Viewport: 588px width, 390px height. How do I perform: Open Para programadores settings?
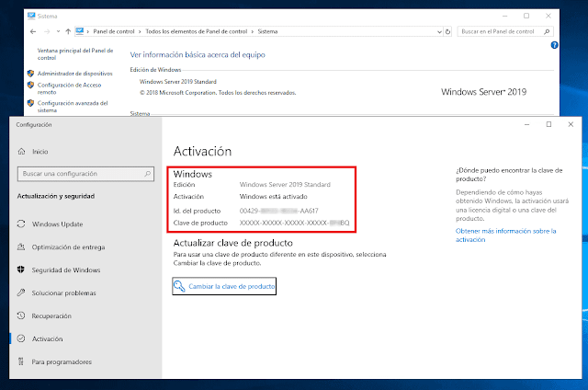tap(62, 361)
